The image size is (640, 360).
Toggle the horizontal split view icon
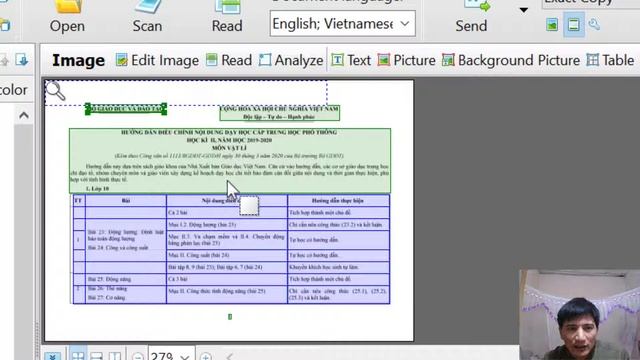pos(96,356)
